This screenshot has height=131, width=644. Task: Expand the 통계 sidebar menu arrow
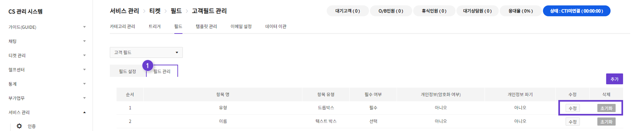(84, 84)
